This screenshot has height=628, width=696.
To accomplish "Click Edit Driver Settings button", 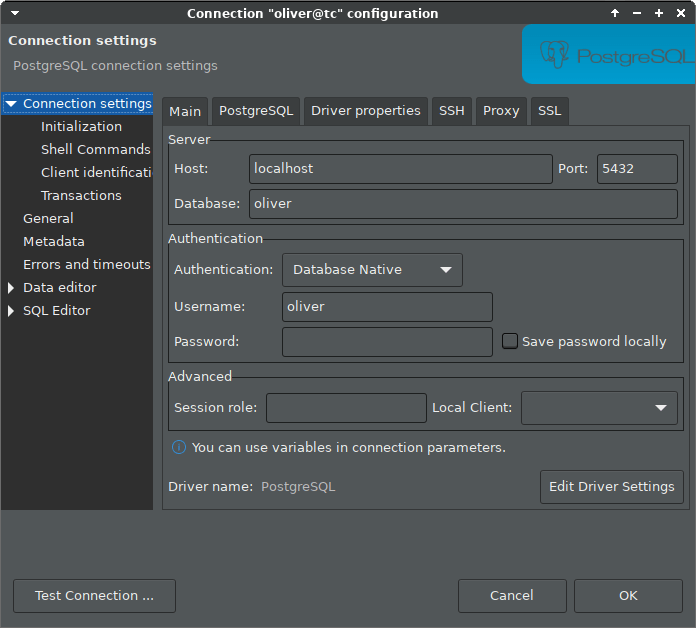I will [611, 486].
